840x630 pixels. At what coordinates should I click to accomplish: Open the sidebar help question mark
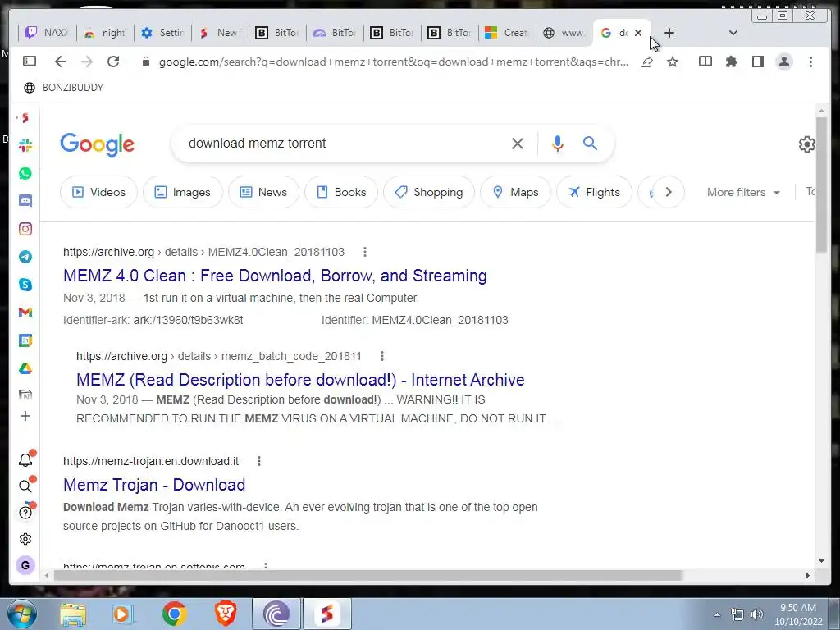click(25, 512)
